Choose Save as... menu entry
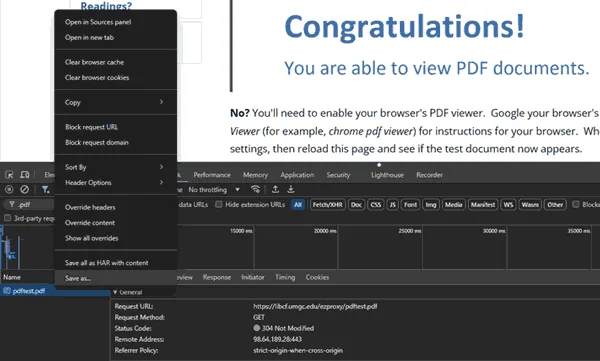The height and width of the screenshot is (361, 600). [116, 278]
